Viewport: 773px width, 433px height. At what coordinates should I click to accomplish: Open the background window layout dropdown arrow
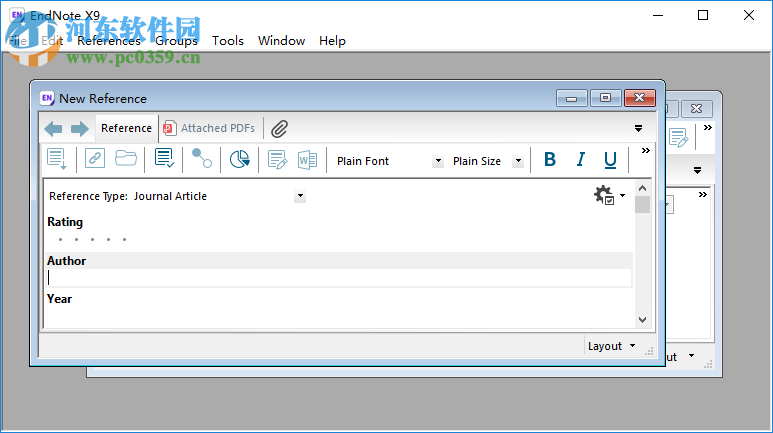691,356
